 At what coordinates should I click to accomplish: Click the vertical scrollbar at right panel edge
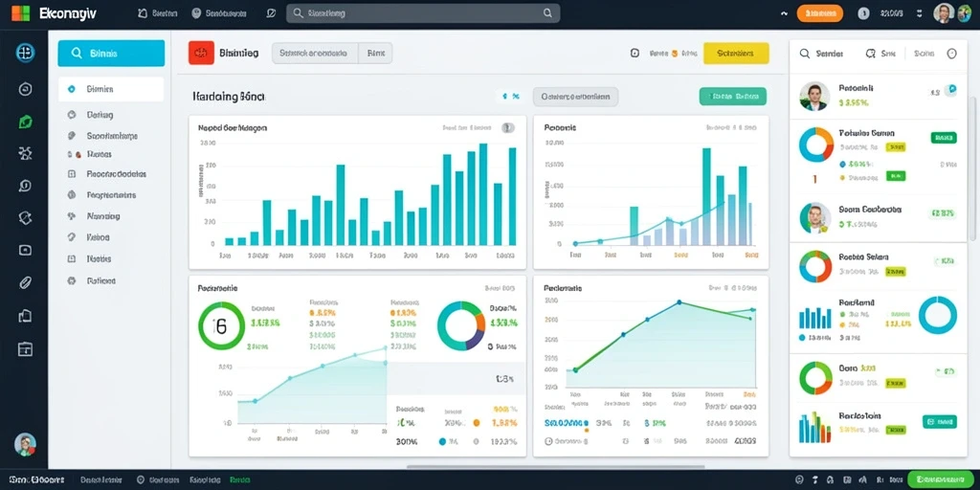(972, 168)
